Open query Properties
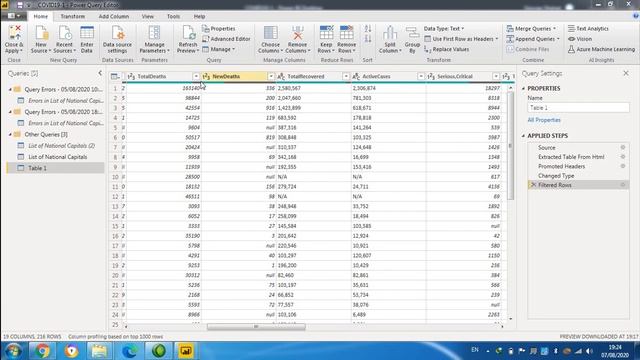640x360 pixels. [219, 29]
